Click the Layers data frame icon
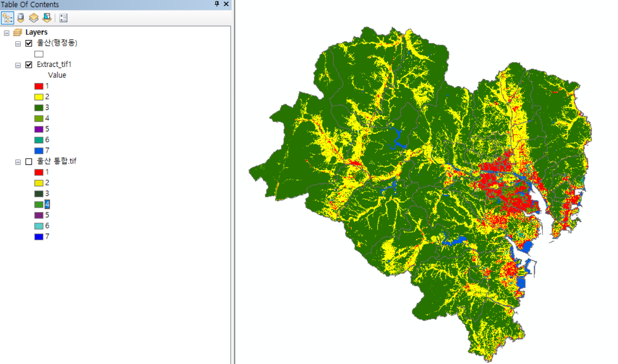The width and height of the screenshot is (618, 364). 18,32
